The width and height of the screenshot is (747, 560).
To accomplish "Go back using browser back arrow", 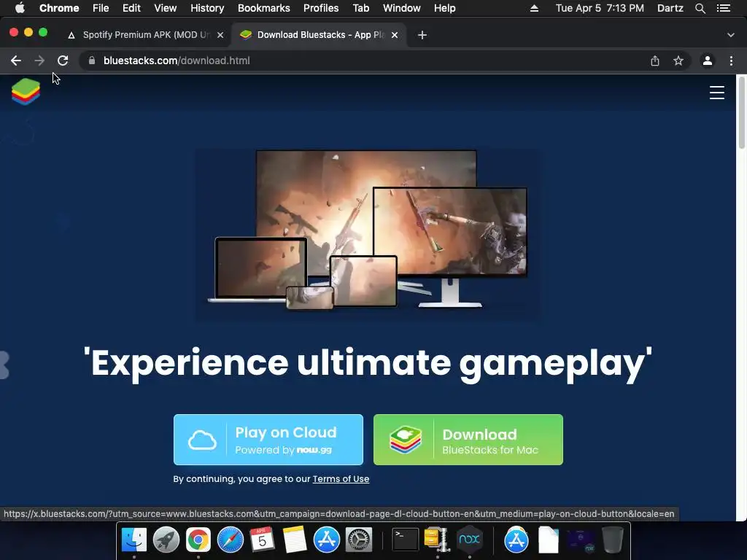I will click(x=16, y=61).
